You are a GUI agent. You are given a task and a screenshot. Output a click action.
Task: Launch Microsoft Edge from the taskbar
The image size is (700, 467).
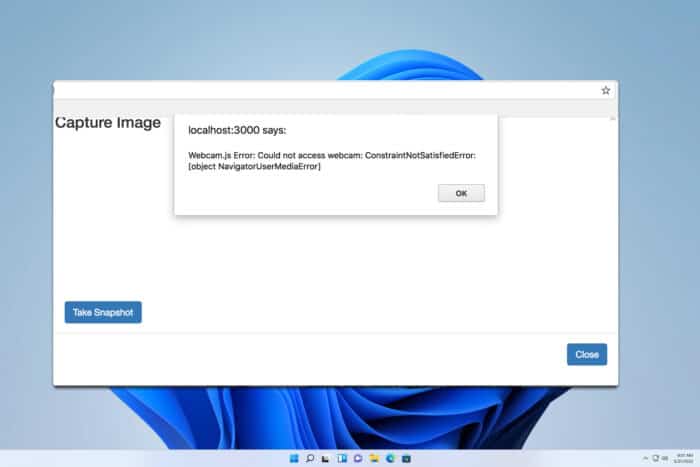pos(390,459)
